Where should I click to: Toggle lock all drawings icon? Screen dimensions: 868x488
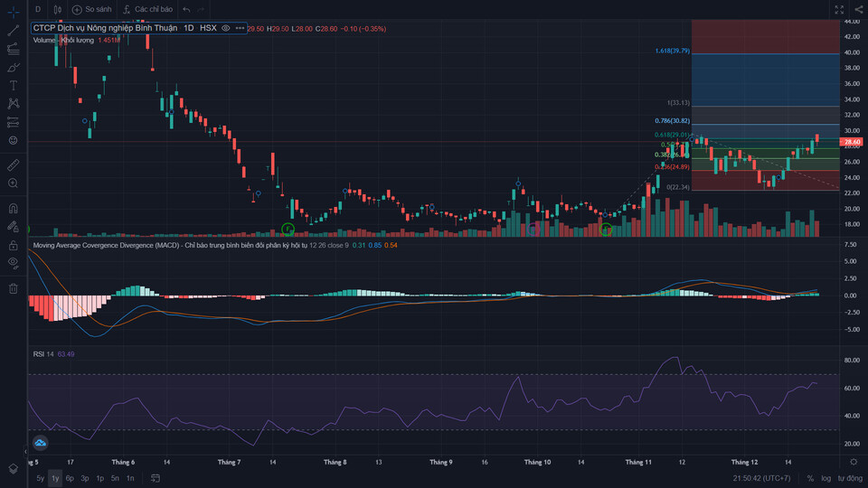tap(13, 245)
